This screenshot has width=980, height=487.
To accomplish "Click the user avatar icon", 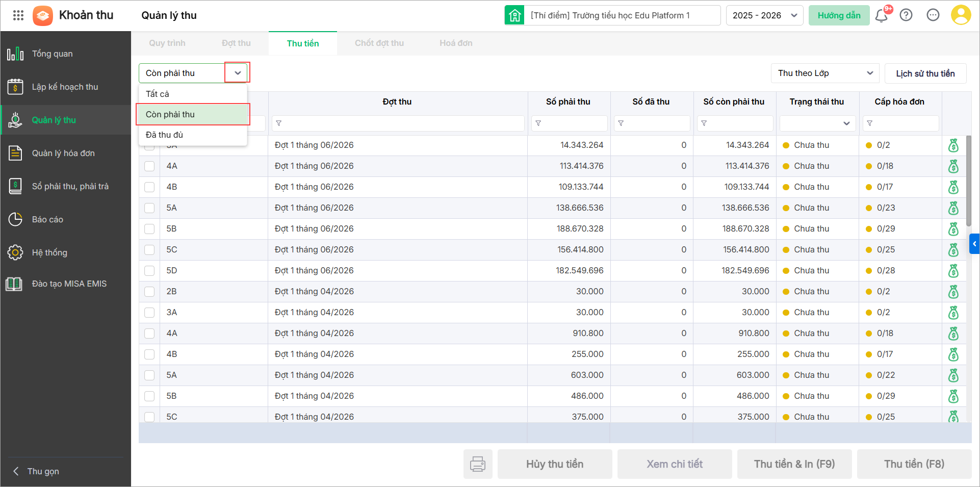I will [x=961, y=15].
